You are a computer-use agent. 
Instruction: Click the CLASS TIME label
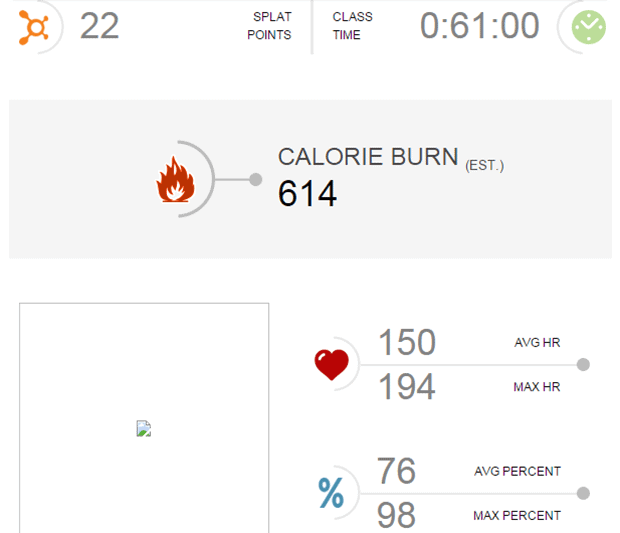click(353, 26)
